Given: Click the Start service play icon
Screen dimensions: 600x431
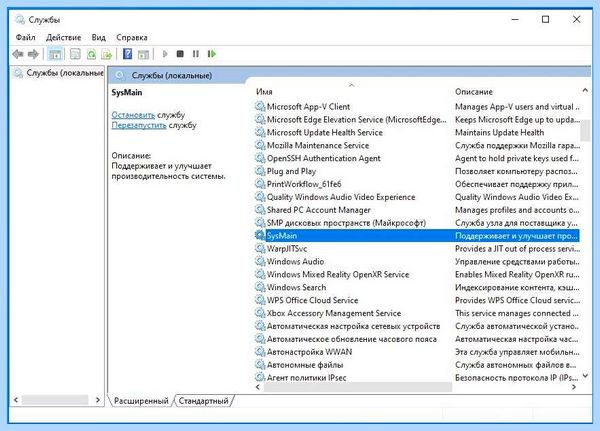Looking at the screenshot, I should point(165,54).
